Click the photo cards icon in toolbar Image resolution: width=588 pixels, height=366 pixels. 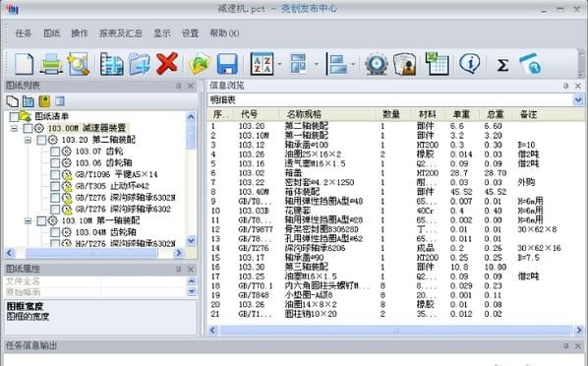405,64
